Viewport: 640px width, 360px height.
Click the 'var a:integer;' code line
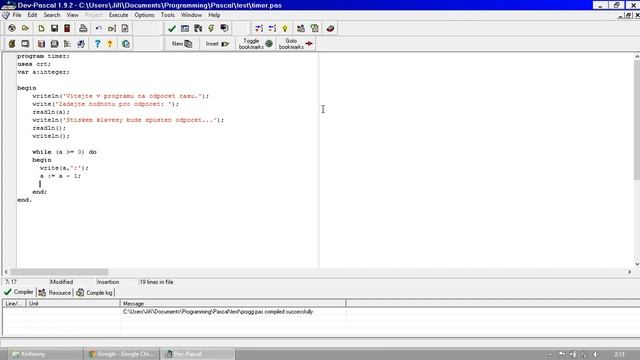tap(43, 72)
